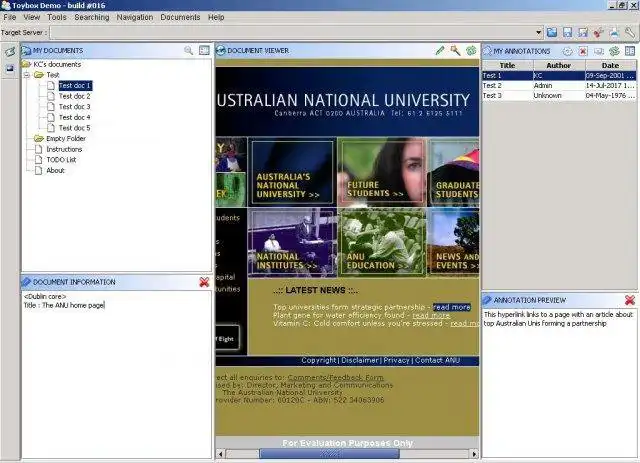Open the Tools menu
Viewport: 640px width, 463px height.
pos(57,17)
